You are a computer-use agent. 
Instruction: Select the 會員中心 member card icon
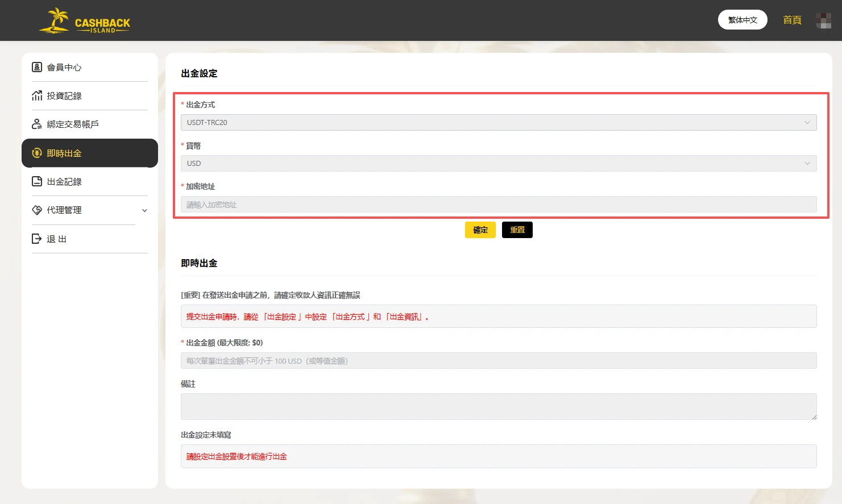coord(37,67)
